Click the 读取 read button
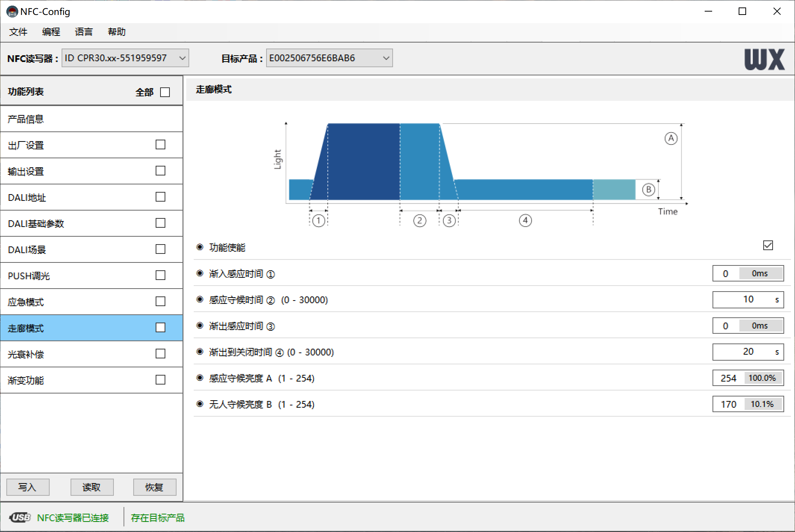This screenshot has height=532, width=795. 92,487
